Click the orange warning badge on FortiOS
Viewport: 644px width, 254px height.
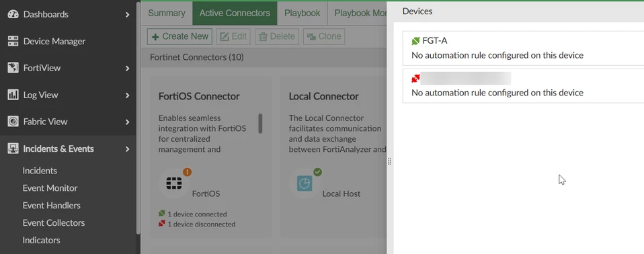pos(188,172)
